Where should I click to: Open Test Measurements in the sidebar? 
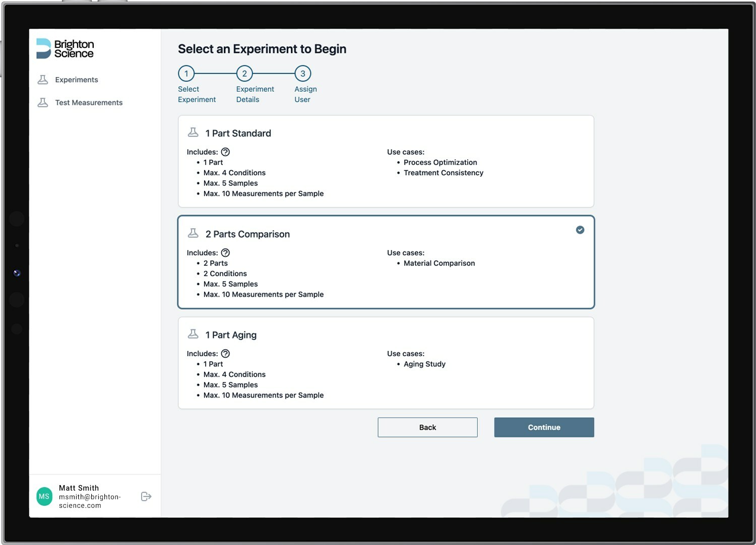89,102
